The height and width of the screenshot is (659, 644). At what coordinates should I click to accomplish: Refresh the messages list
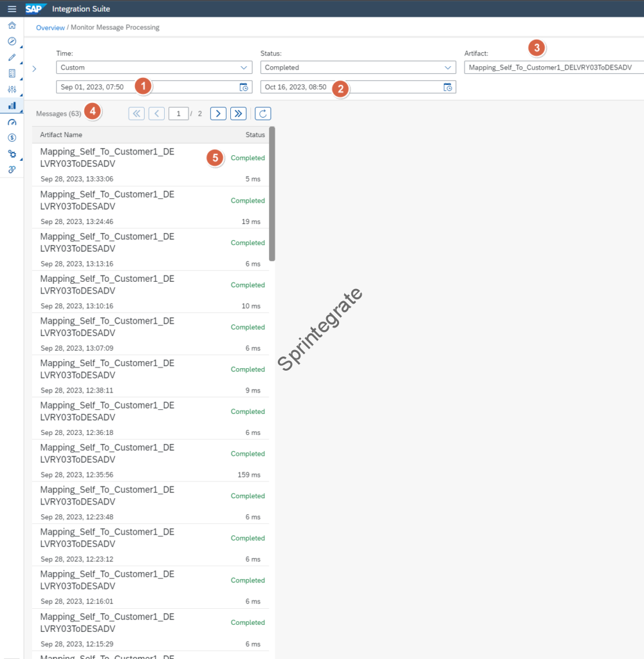(262, 114)
